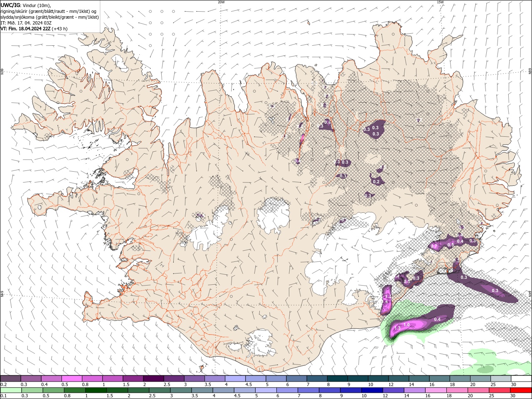Select the 0.4 swatch in the upper legend row

[52, 379]
